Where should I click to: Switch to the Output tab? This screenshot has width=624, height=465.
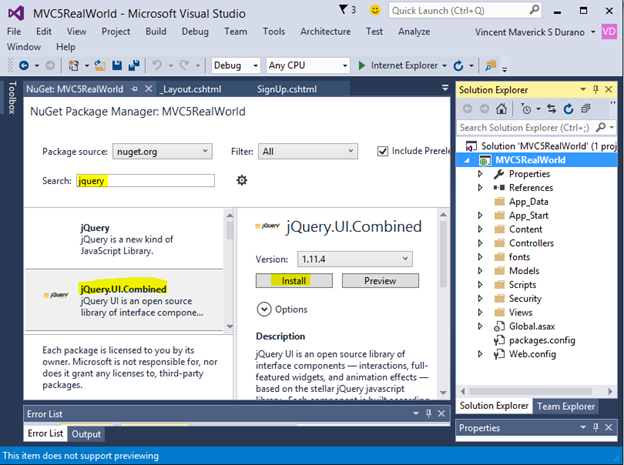[86, 434]
